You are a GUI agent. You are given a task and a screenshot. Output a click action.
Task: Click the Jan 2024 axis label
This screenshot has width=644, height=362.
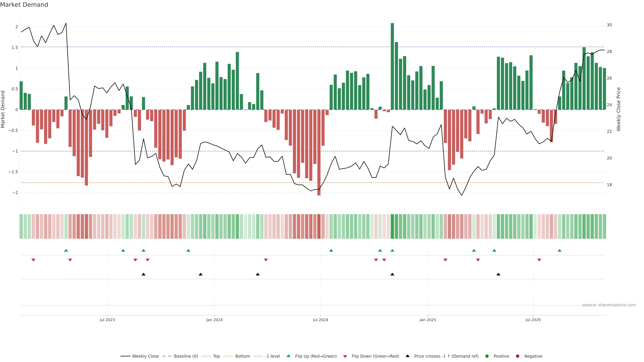214,320
